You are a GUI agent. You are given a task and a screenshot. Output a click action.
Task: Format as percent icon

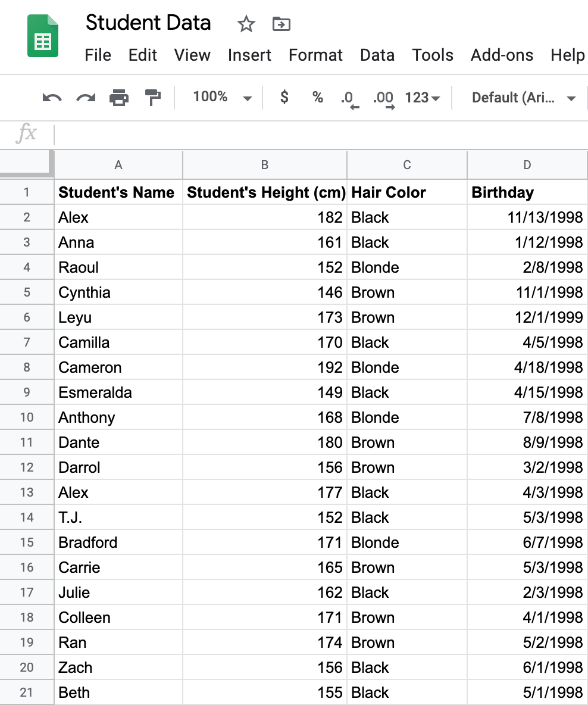tap(318, 96)
